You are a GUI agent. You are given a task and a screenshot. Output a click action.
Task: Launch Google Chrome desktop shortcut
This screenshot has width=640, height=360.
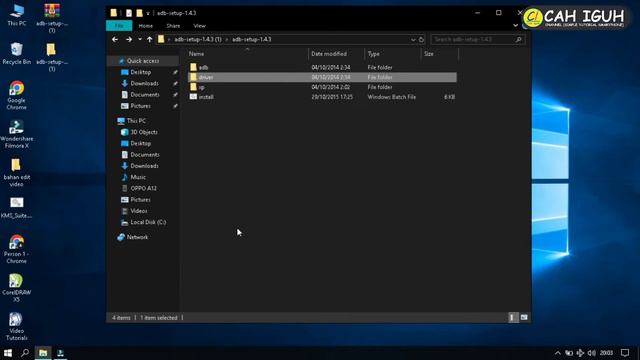point(17,95)
